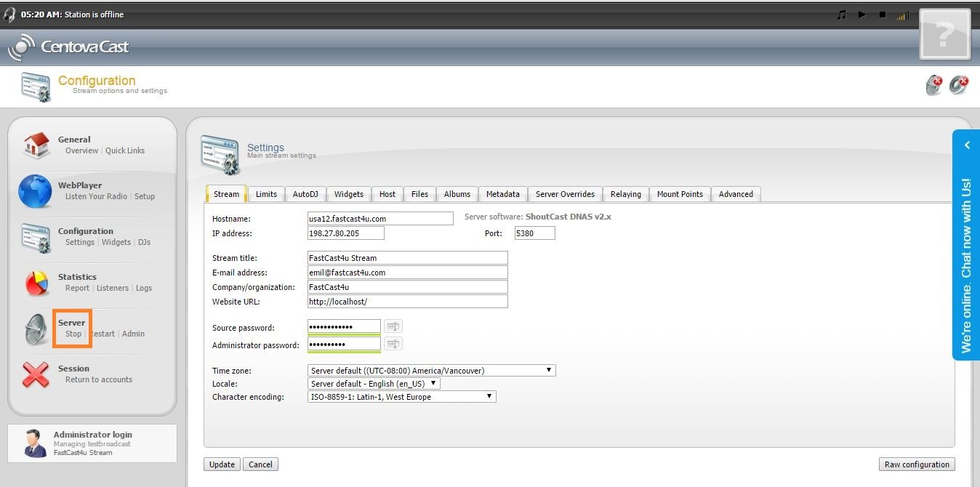The width and height of the screenshot is (980, 487).
Task: Open the Host tab
Action: tap(387, 194)
